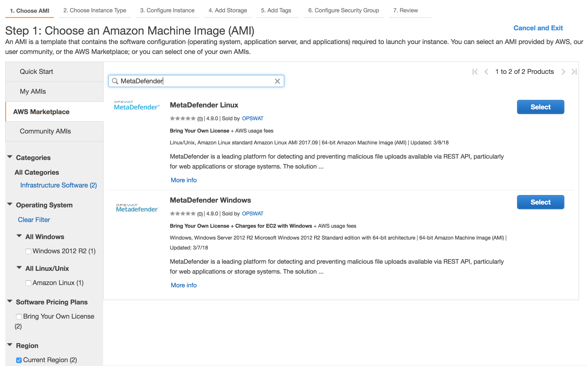The height and width of the screenshot is (383, 588).
Task: Click Clear Filter under Operating System
Action: click(x=34, y=220)
